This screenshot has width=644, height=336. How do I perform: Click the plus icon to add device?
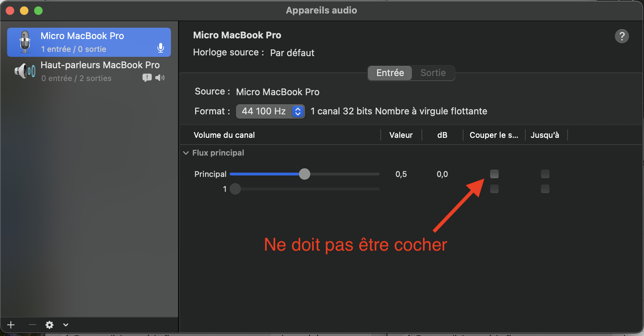(x=11, y=325)
